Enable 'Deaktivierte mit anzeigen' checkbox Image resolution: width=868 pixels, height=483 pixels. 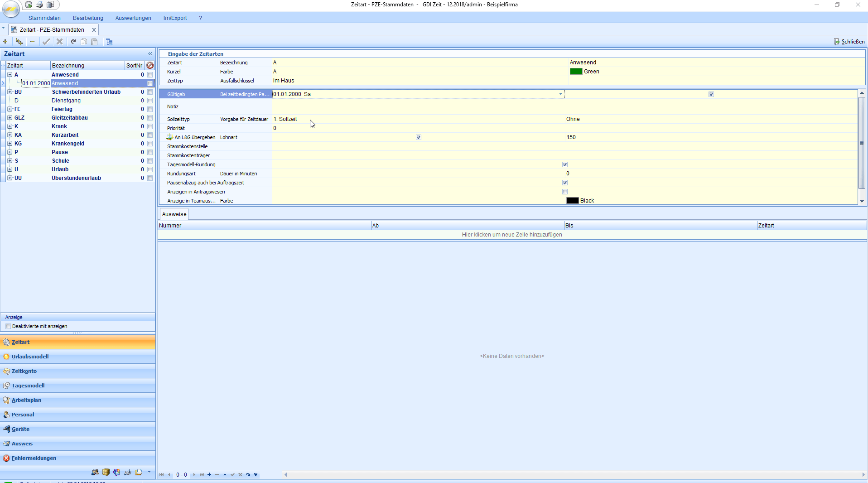(x=8, y=326)
